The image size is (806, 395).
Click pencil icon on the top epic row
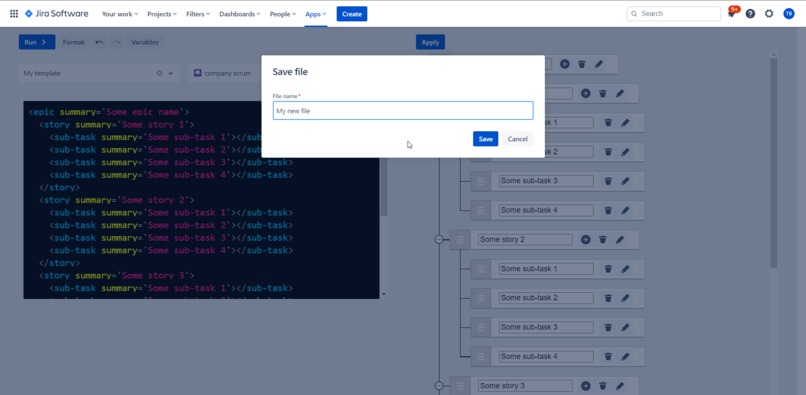(x=599, y=64)
